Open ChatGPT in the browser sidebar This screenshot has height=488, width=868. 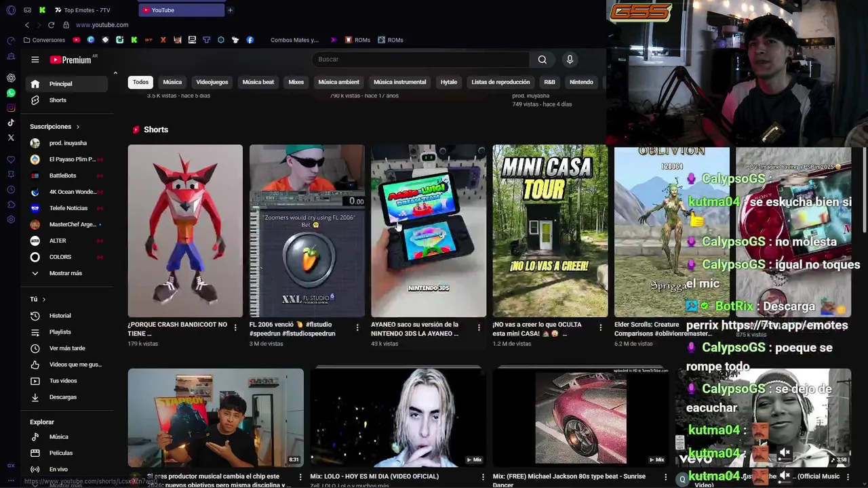click(11, 78)
